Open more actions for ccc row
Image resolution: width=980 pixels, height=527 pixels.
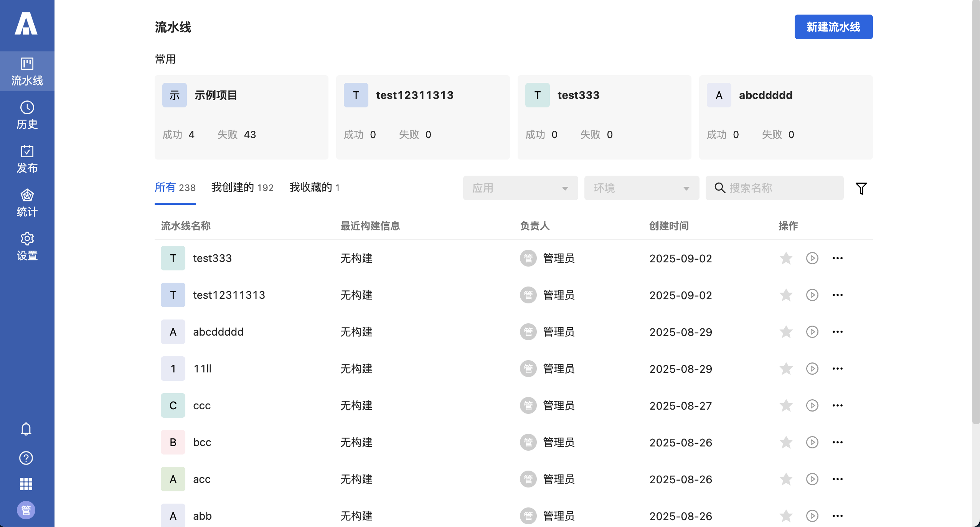(x=837, y=405)
